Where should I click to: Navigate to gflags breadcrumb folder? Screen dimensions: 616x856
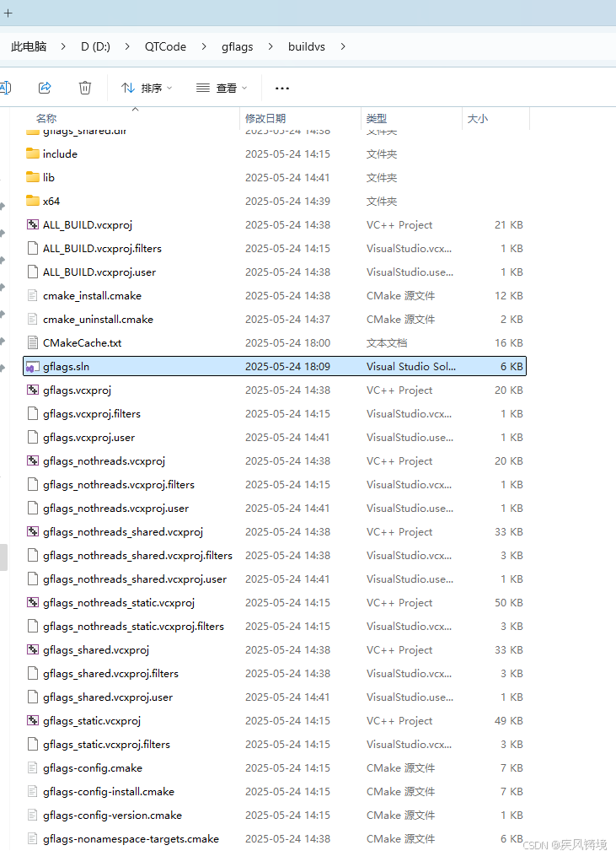pos(238,46)
